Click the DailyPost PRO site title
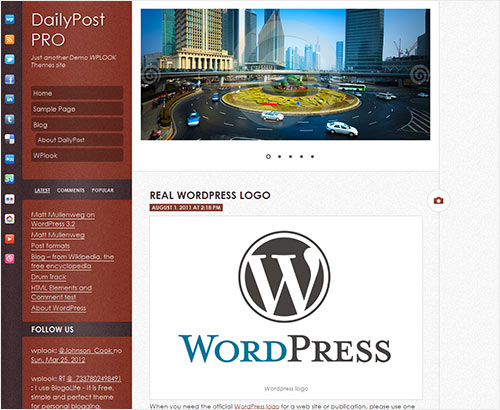This screenshot has width=500, height=410. coord(68,30)
